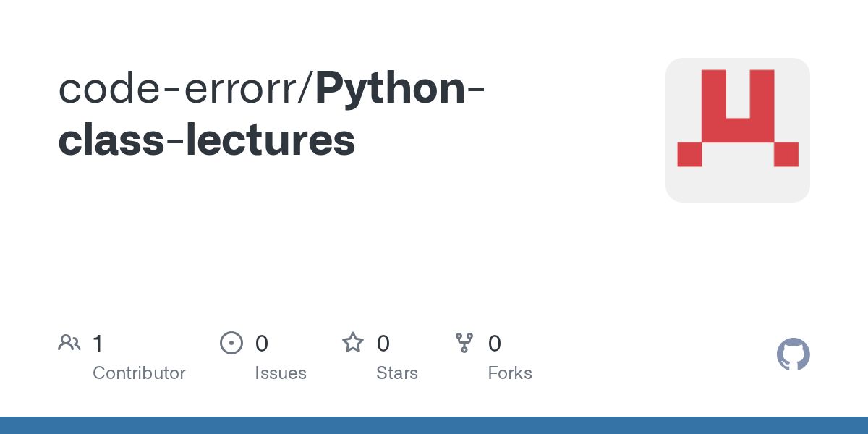Click the "code-errorr/" owner name

(186, 88)
